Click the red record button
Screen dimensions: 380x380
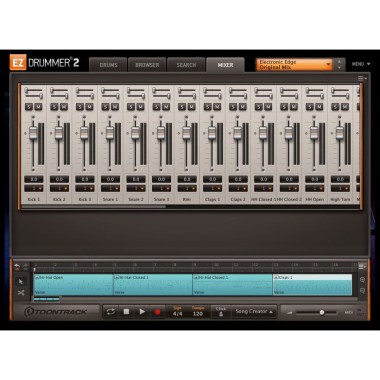coord(157,312)
